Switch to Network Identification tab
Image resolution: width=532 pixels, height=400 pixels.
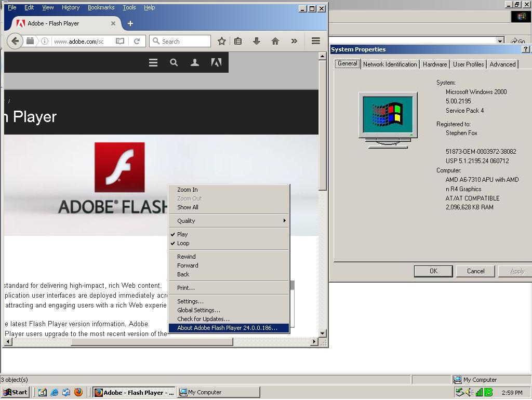(390, 64)
